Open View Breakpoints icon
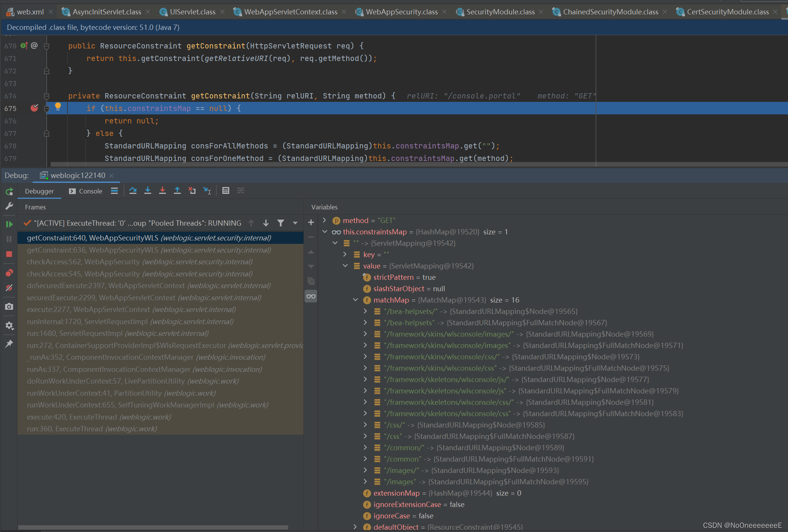 (x=9, y=273)
